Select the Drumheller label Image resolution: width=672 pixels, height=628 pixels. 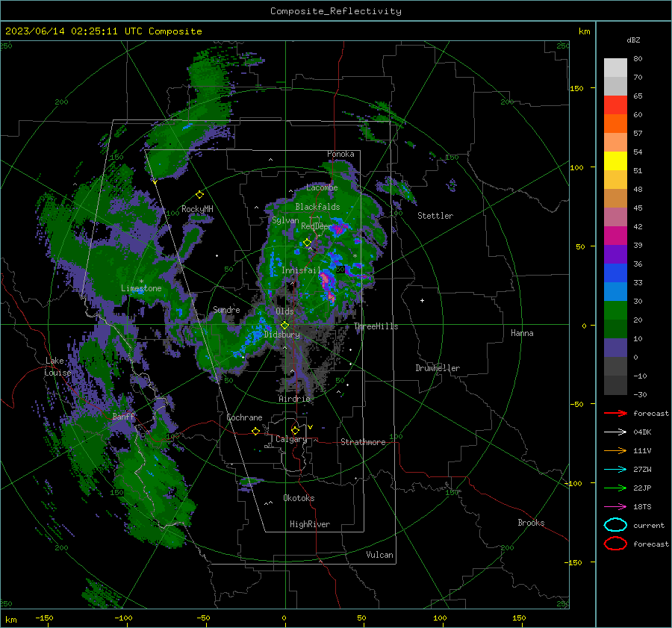pos(438,368)
